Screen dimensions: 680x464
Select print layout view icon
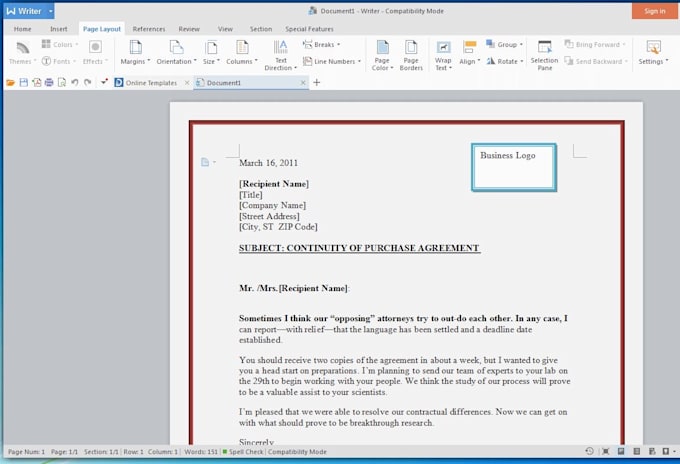pos(621,451)
